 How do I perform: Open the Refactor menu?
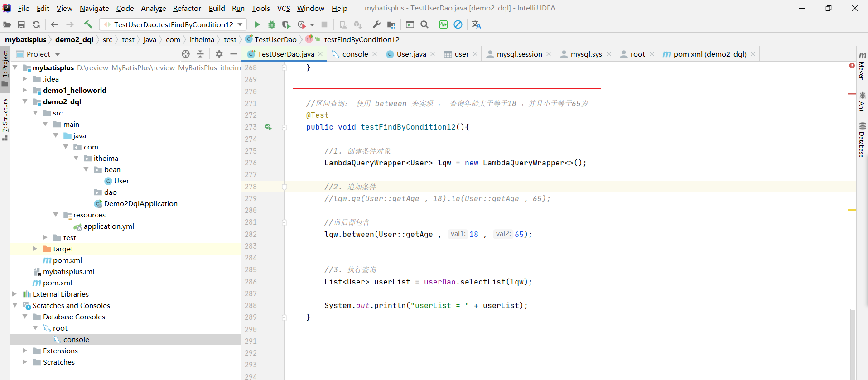[x=187, y=8]
